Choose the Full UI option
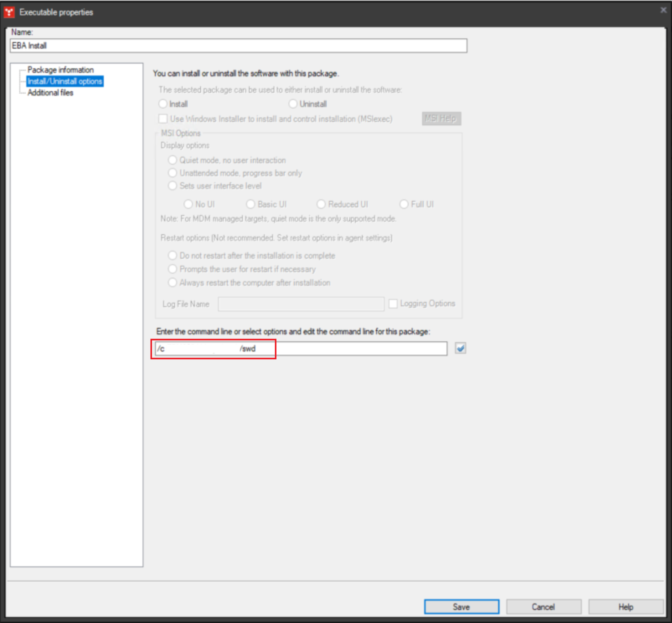 pyautogui.click(x=404, y=204)
